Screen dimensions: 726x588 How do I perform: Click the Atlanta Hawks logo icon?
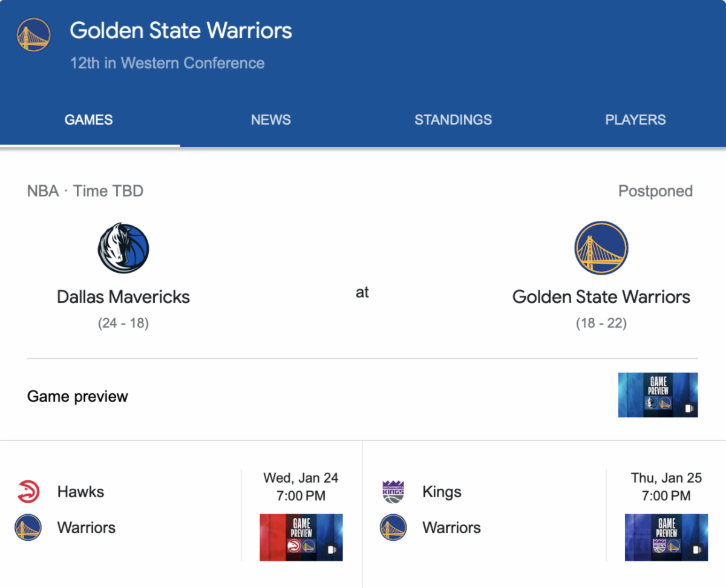[x=28, y=491]
